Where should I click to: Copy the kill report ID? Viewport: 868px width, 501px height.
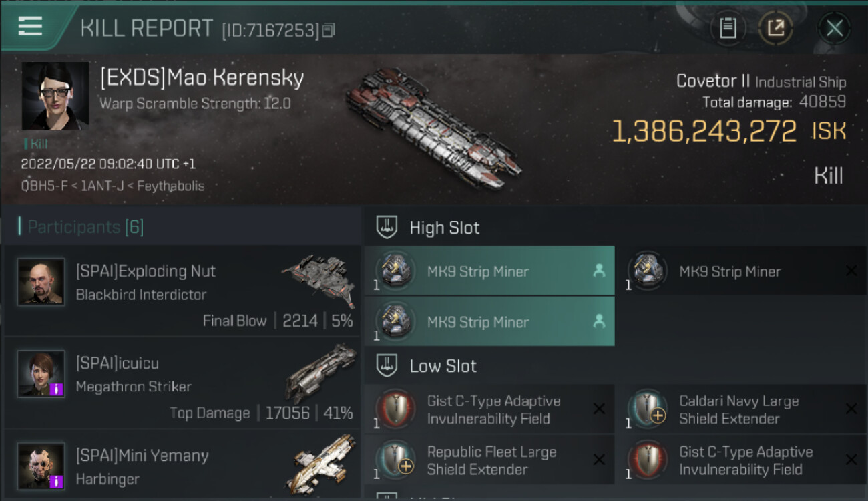click(329, 31)
